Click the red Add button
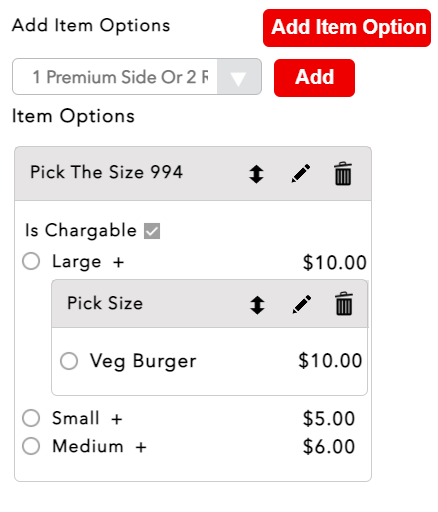 pyautogui.click(x=314, y=78)
